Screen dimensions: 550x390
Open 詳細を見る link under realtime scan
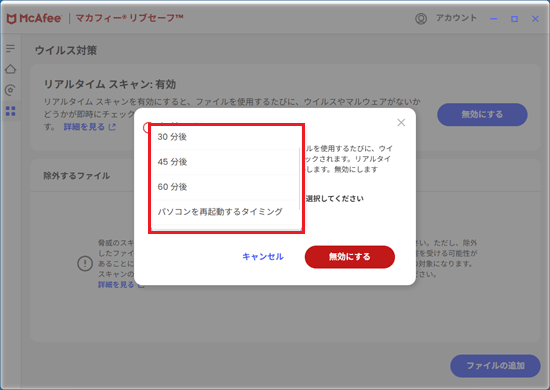click(84, 127)
